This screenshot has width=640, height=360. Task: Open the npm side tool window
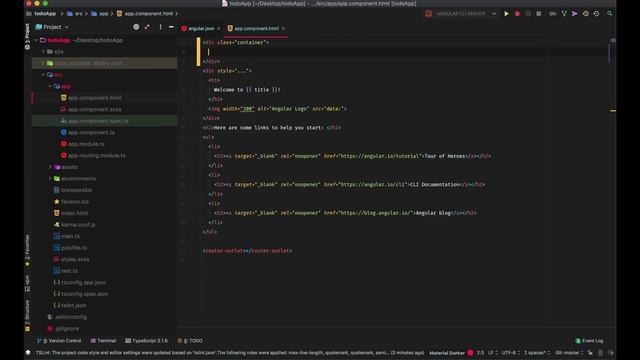point(27,284)
